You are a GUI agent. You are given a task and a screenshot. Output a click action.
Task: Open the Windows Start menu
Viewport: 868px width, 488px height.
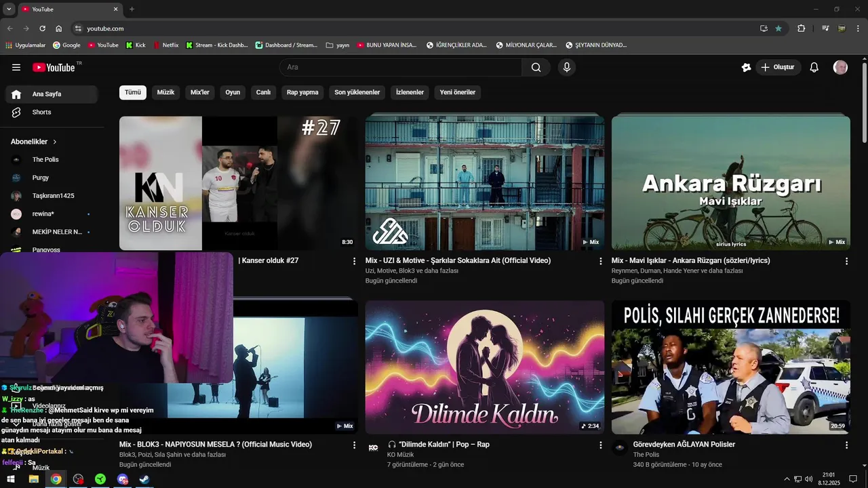(x=11, y=479)
